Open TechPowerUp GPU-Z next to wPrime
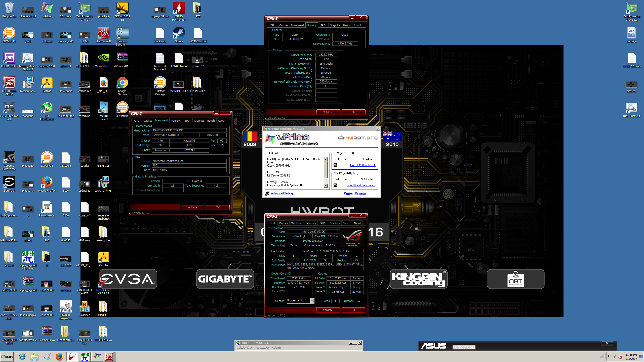 pyautogui.click(x=85, y=12)
